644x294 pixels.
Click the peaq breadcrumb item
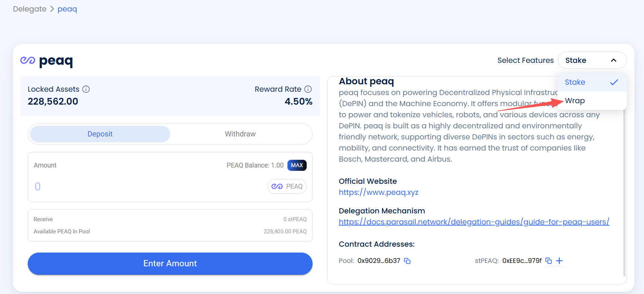(67, 9)
